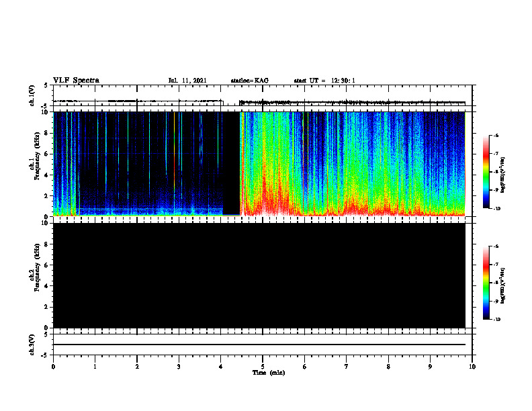Click the upper colorbar "log(PSD)(V²/Hz)" label
The image size is (532, 411).
[x=503, y=175]
